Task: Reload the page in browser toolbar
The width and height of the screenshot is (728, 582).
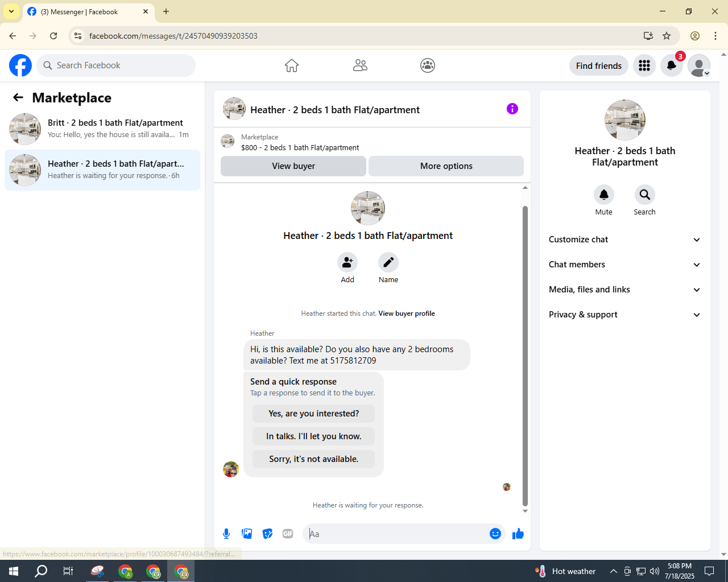Action: (53, 36)
